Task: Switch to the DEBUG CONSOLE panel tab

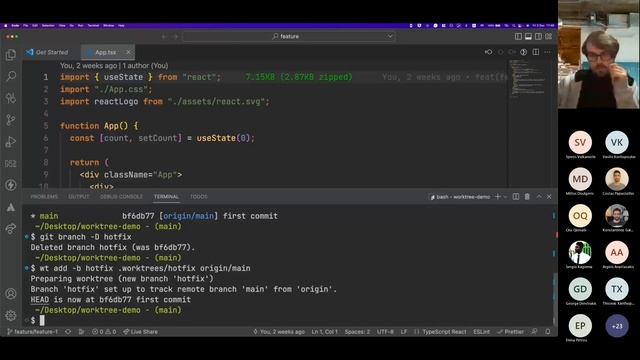Action: 121,197
